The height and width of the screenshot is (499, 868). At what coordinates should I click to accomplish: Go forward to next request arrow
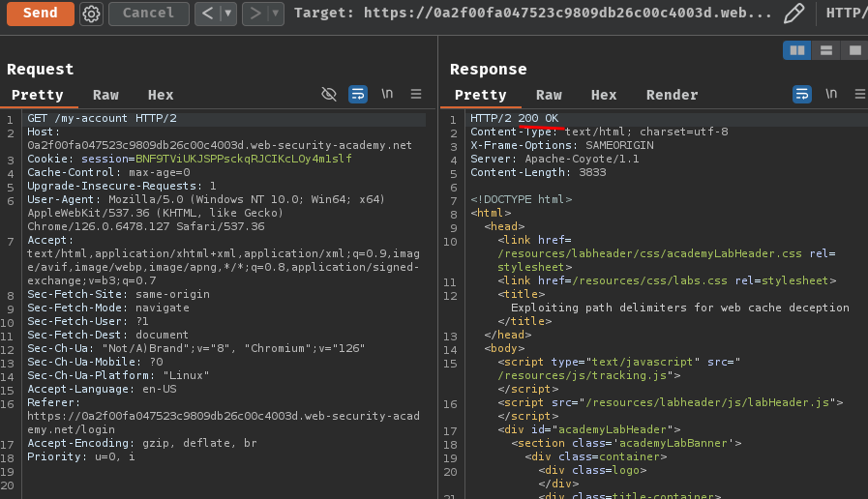coord(254,14)
